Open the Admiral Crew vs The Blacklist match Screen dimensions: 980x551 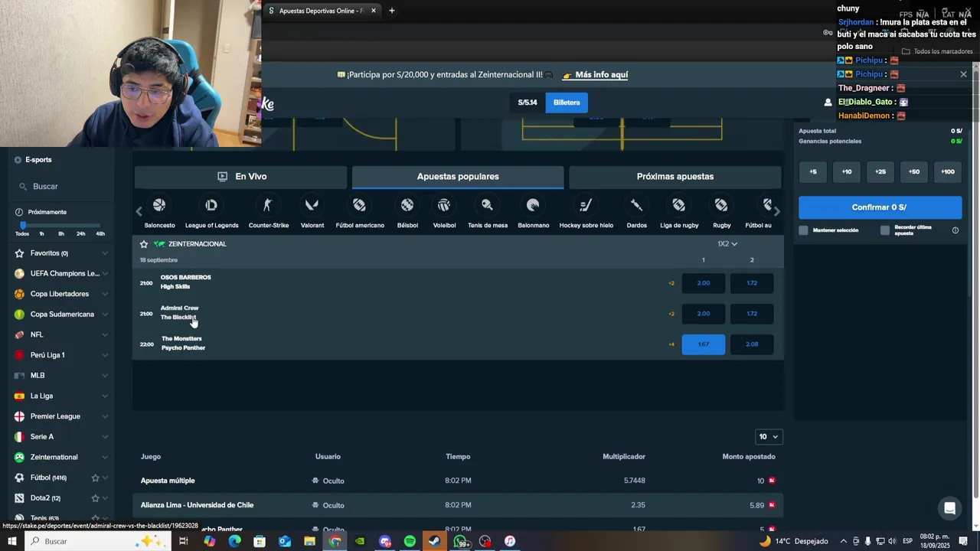point(179,313)
